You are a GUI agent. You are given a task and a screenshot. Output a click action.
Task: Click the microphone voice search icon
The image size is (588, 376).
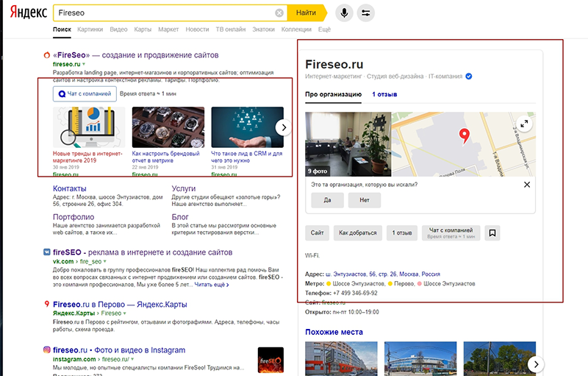[x=343, y=13]
